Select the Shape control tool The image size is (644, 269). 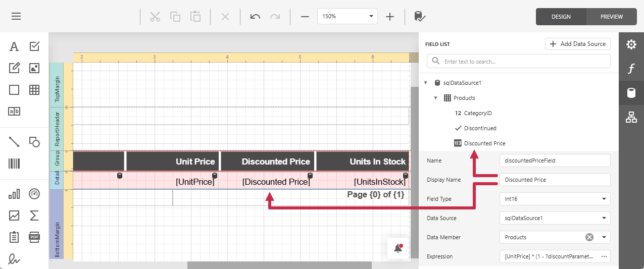click(34, 142)
